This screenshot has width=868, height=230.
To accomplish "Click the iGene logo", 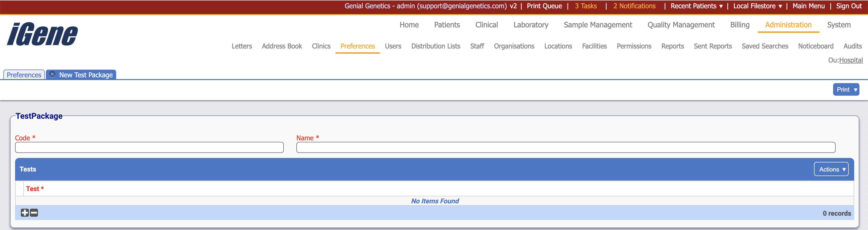I will click(x=42, y=34).
